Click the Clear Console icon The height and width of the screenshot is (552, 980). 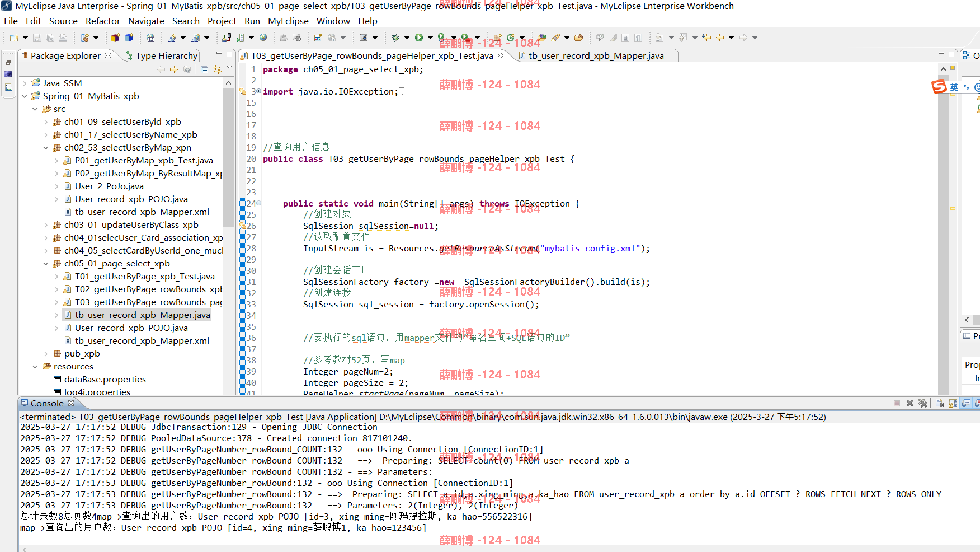point(940,403)
